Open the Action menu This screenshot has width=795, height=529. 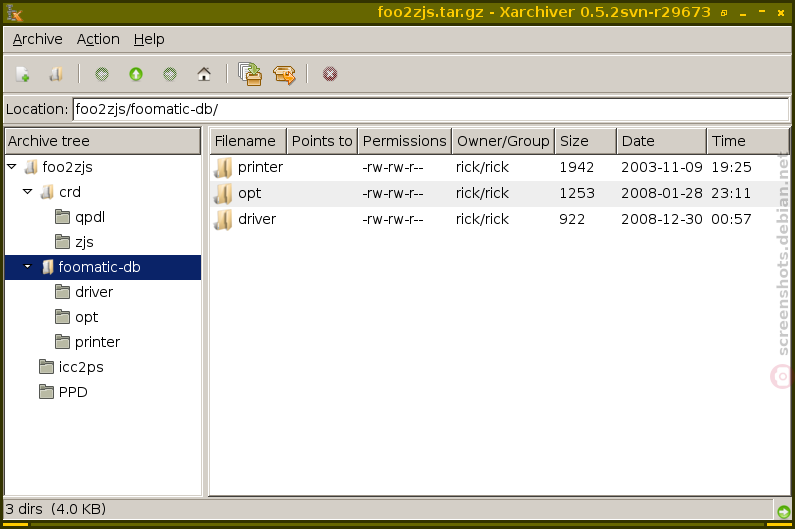point(98,39)
